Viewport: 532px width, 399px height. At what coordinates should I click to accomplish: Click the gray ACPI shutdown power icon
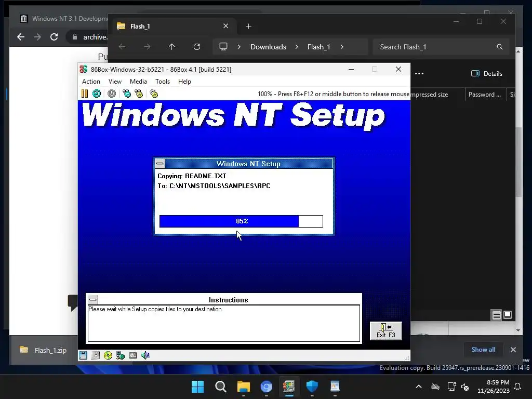point(112,94)
